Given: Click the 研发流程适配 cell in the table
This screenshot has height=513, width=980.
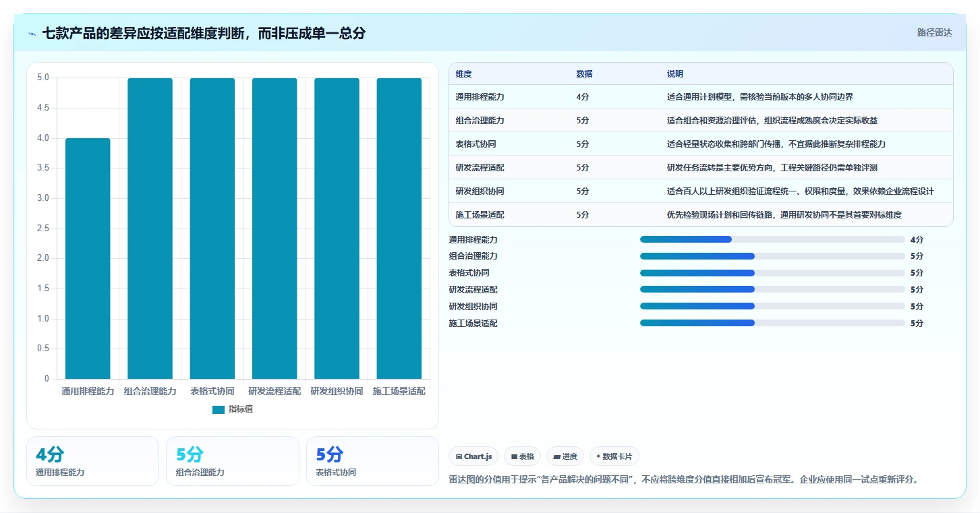Looking at the screenshot, I should (480, 168).
